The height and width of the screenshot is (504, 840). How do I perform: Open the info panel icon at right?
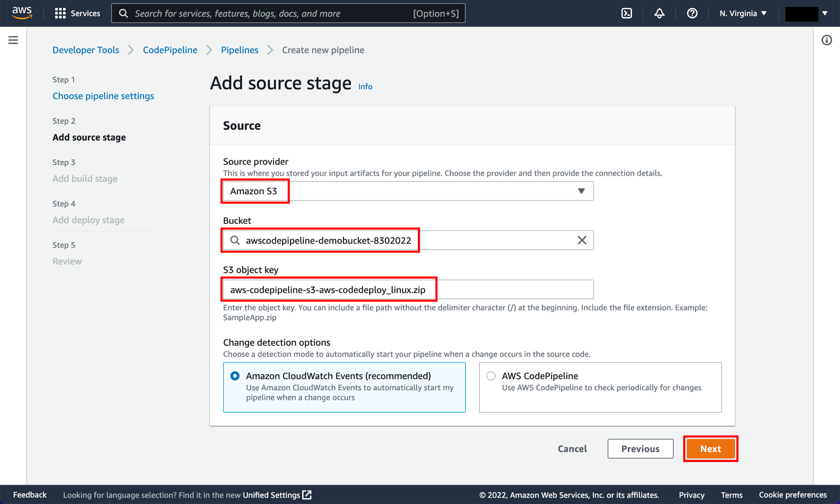[x=827, y=40]
